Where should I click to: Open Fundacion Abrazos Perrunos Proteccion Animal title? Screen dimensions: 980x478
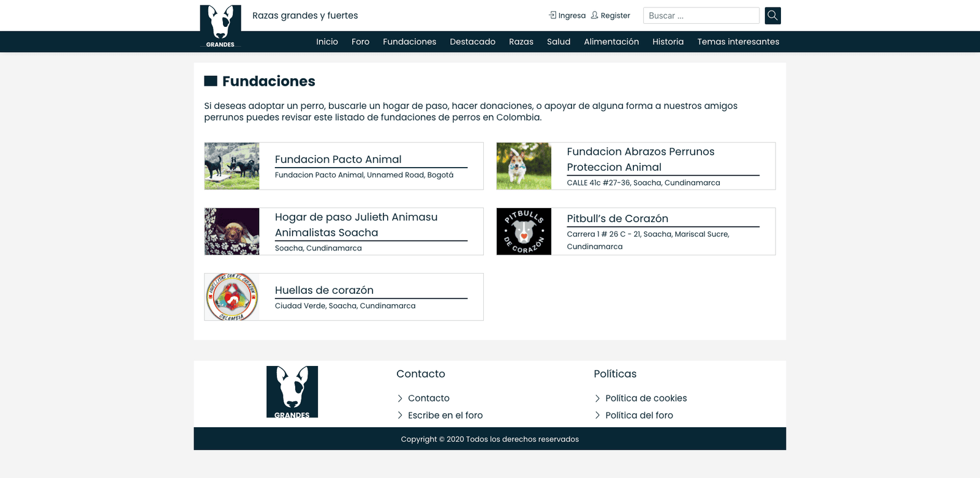click(641, 159)
